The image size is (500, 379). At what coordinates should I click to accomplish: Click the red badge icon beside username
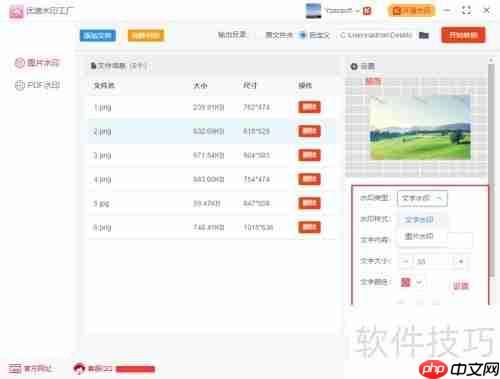coord(367,11)
